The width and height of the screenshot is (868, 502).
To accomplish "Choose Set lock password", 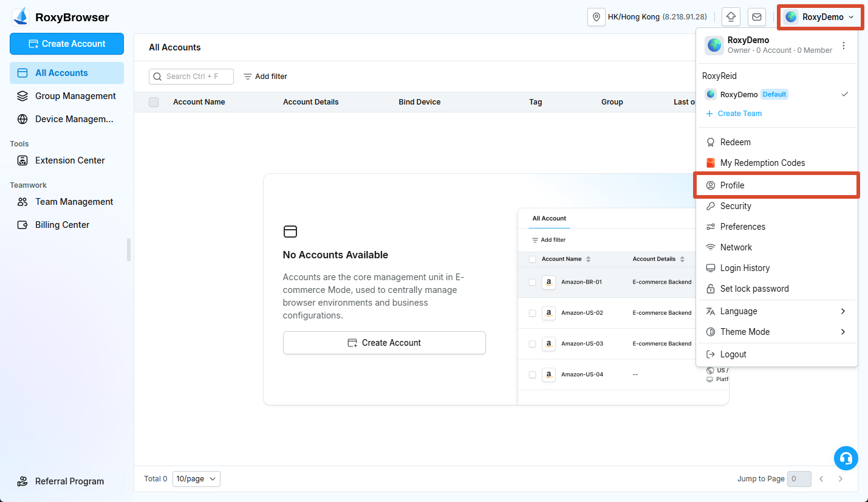I will [x=777, y=289].
